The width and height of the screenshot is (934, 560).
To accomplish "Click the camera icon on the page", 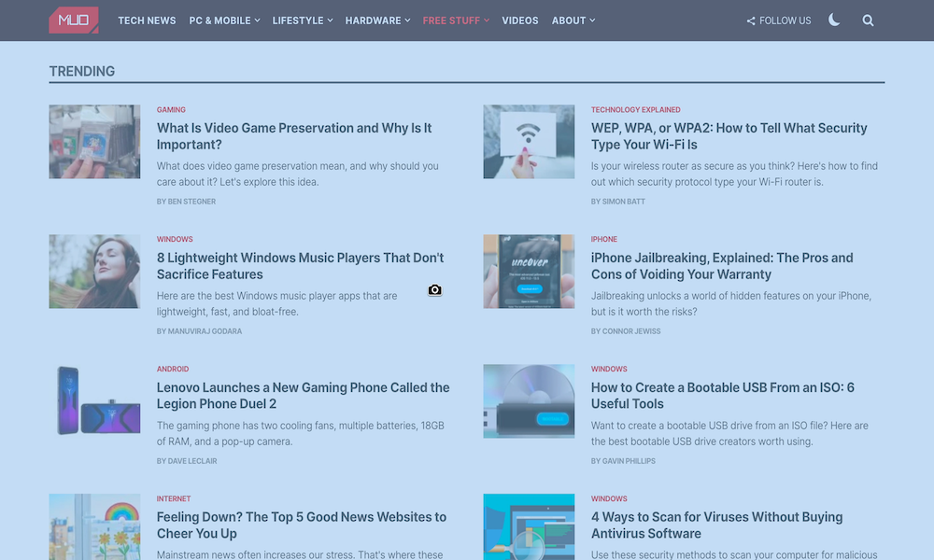I will pyautogui.click(x=434, y=290).
